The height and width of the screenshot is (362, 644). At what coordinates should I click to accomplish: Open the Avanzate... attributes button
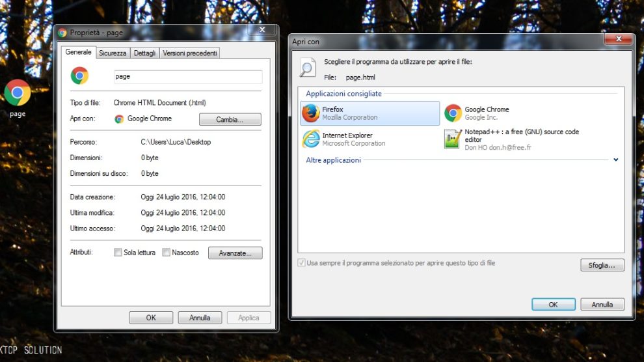235,253
